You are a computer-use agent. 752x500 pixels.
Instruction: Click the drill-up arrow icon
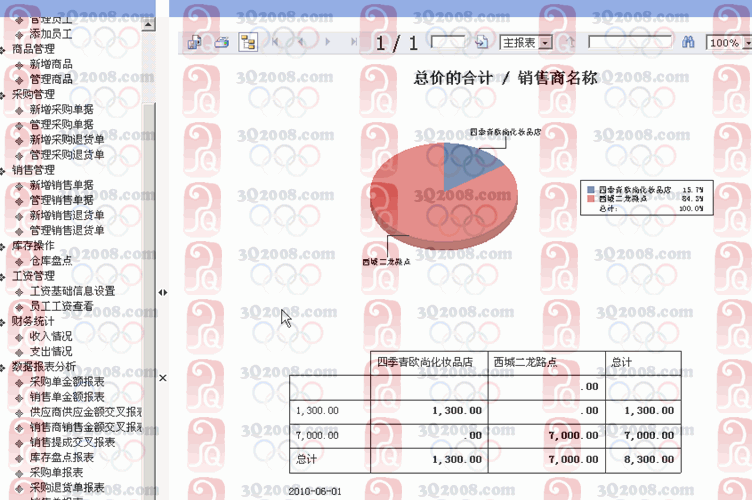pos(570,42)
